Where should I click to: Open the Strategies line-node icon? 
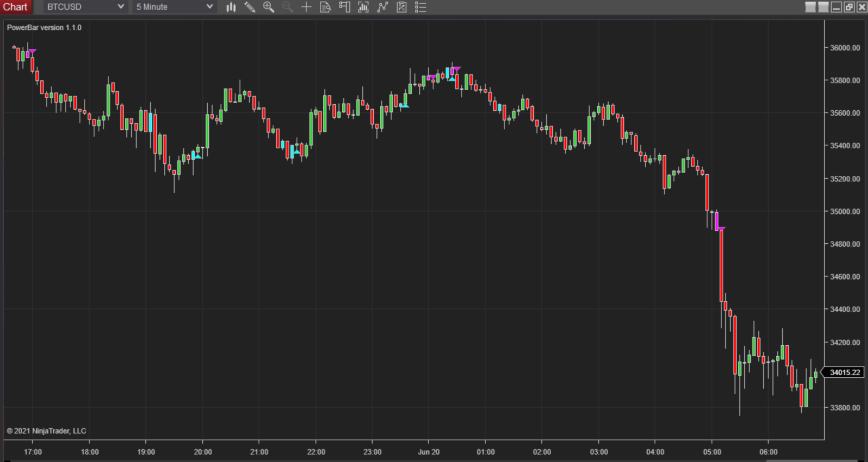point(382,7)
